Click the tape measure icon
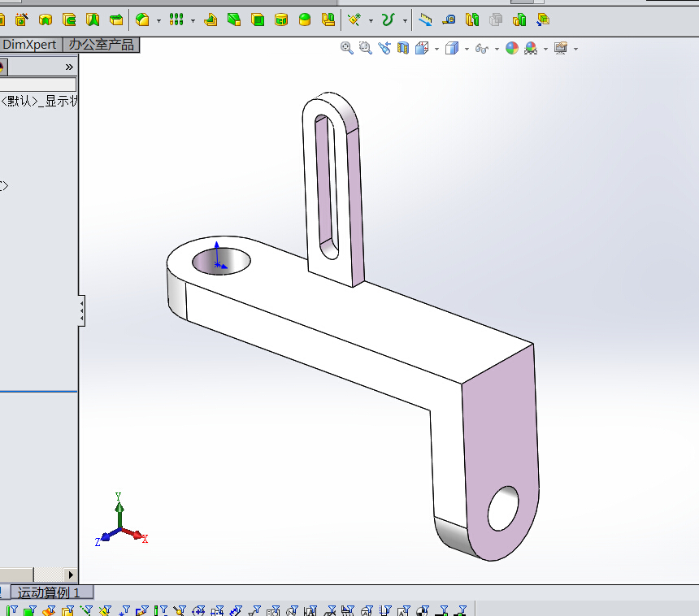The image size is (699, 616). tap(449, 20)
